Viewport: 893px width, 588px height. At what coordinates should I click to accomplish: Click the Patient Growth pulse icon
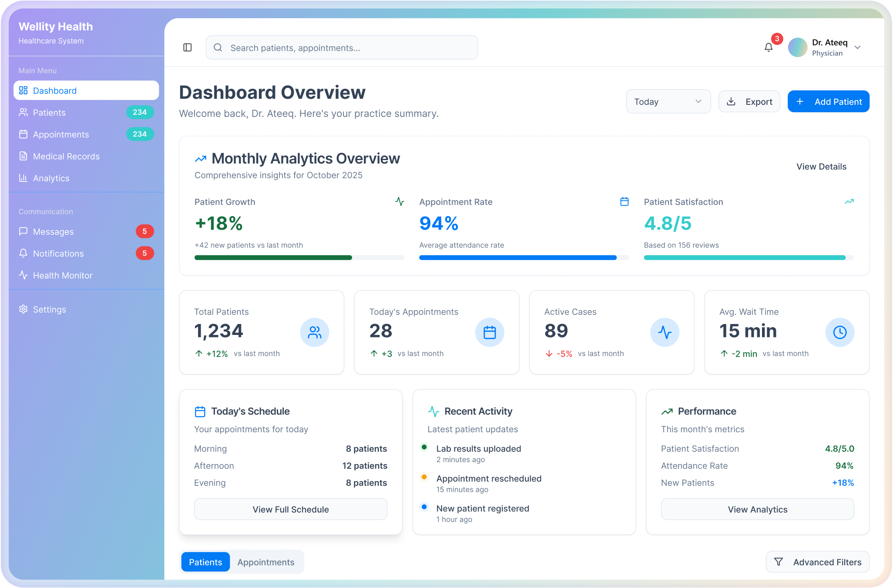[399, 201]
